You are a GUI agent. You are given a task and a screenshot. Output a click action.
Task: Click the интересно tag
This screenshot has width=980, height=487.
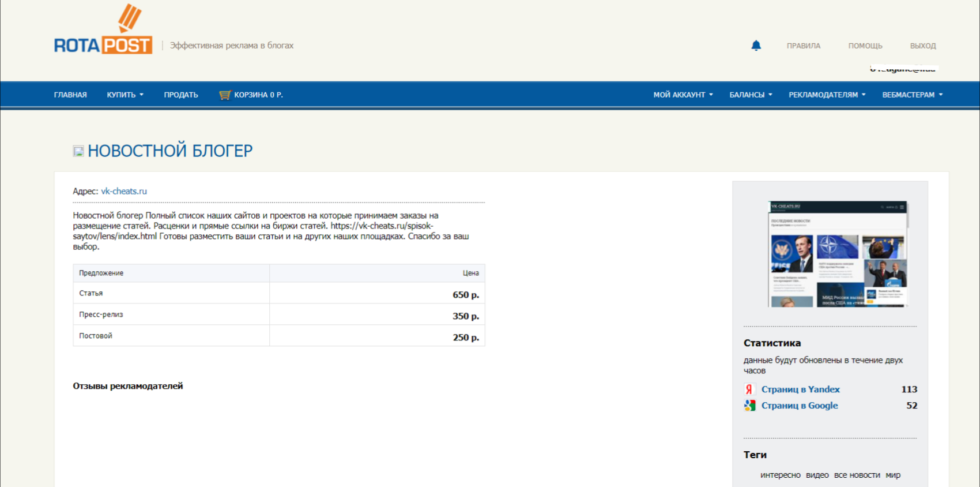pyautogui.click(x=780, y=475)
